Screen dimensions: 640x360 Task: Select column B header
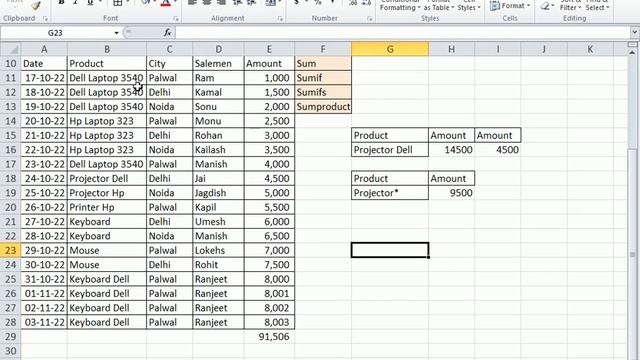107,49
